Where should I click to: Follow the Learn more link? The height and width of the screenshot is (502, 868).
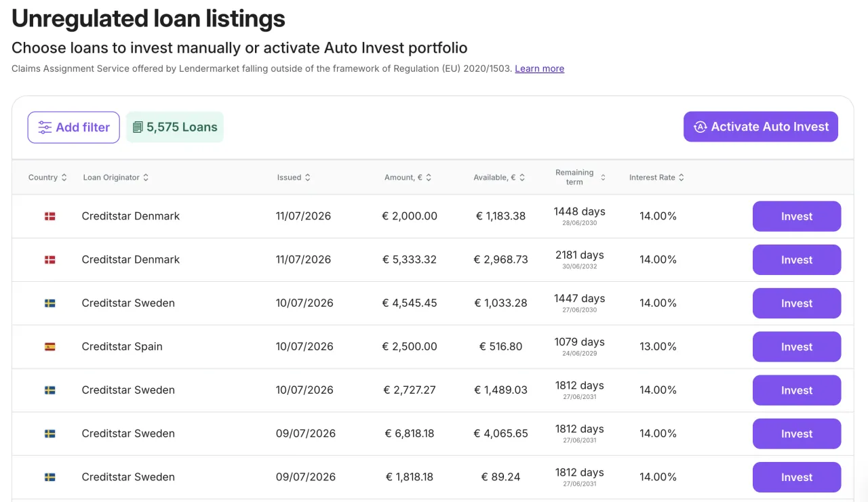click(x=539, y=68)
